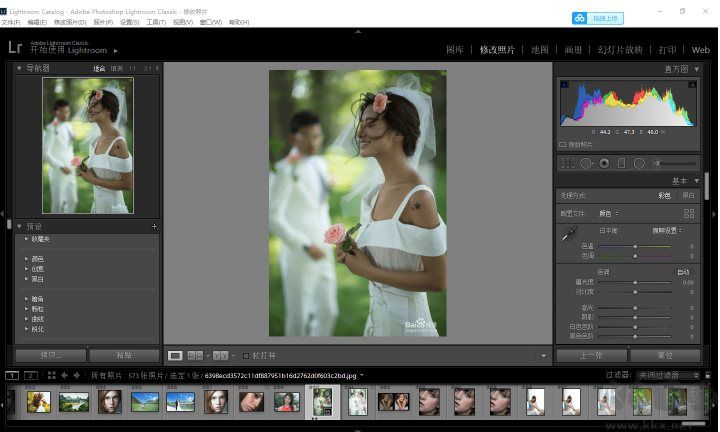Pick the white balance eyedropper tool
The image size is (720, 432).
tap(568, 234)
